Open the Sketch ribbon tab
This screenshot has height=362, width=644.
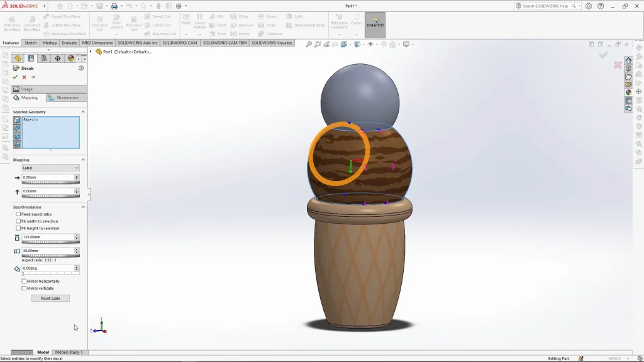(x=30, y=43)
